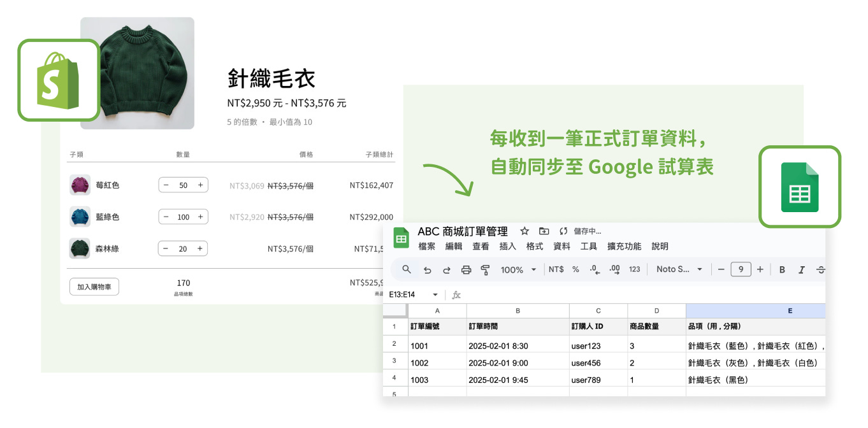Undo the last action
868x428 pixels.
pos(428,269)
